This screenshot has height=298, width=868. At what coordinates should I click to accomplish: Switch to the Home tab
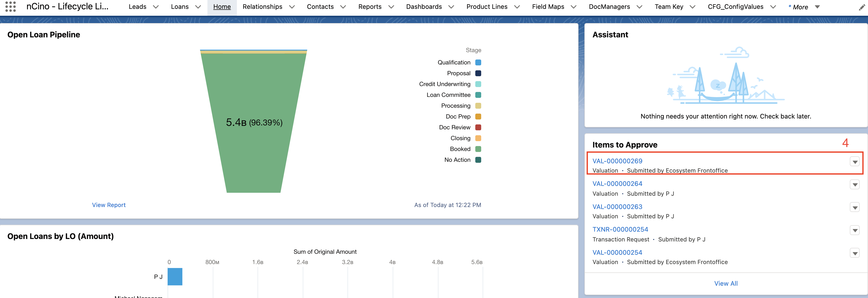click(222, 7)
